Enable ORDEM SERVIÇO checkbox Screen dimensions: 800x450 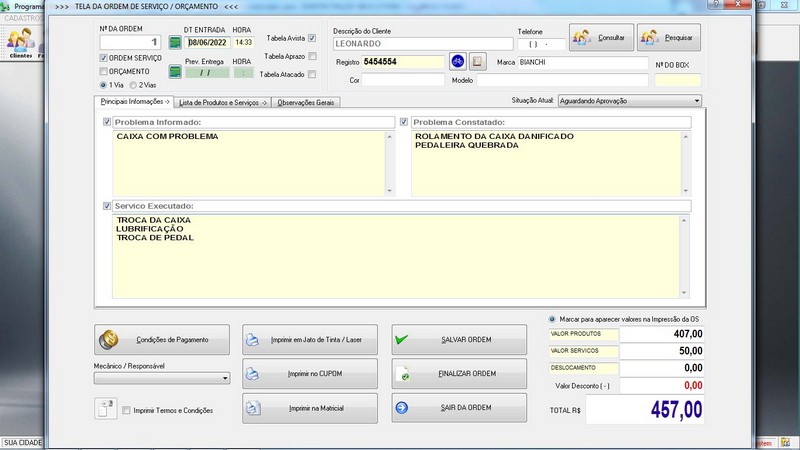click(104, 58)
